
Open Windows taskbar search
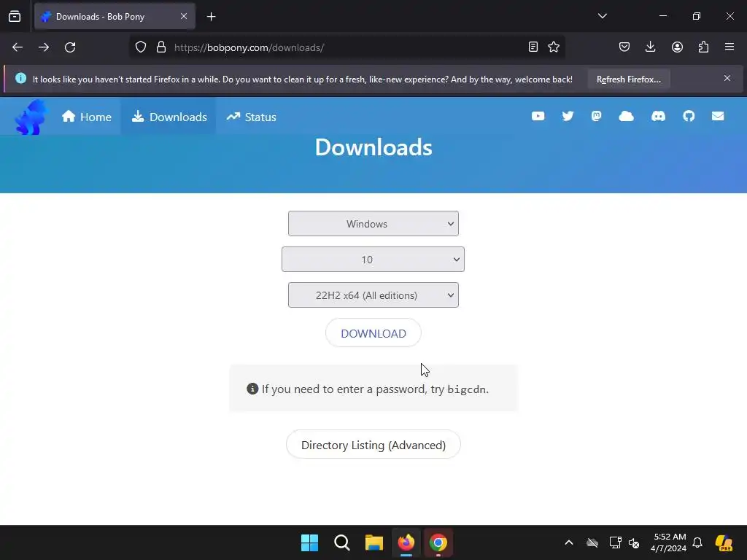click(341, 542)
